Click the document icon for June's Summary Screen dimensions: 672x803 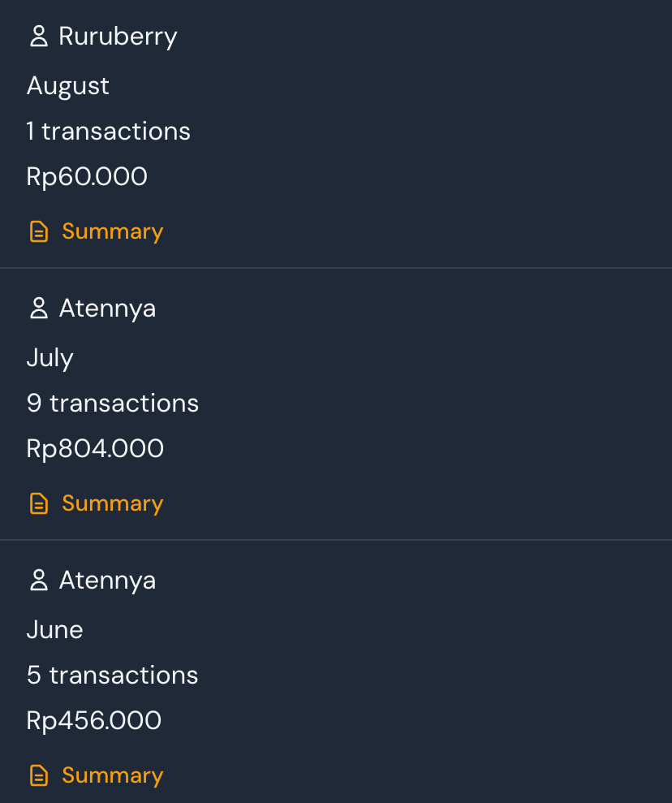(x=38, y=776)
